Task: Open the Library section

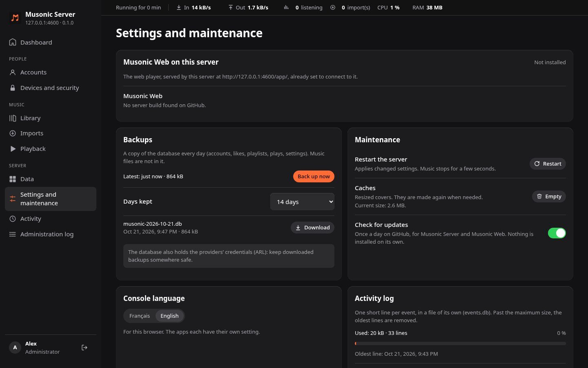Action: point(51,118)
